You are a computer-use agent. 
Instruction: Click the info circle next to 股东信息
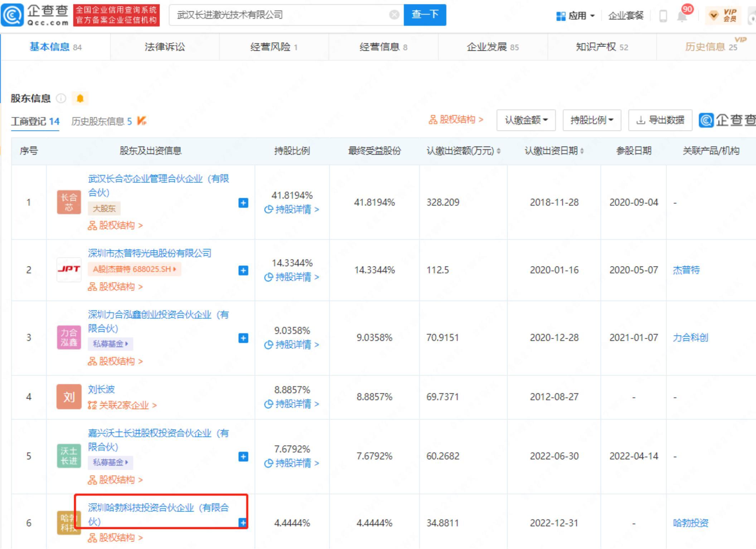pos(61,98)
